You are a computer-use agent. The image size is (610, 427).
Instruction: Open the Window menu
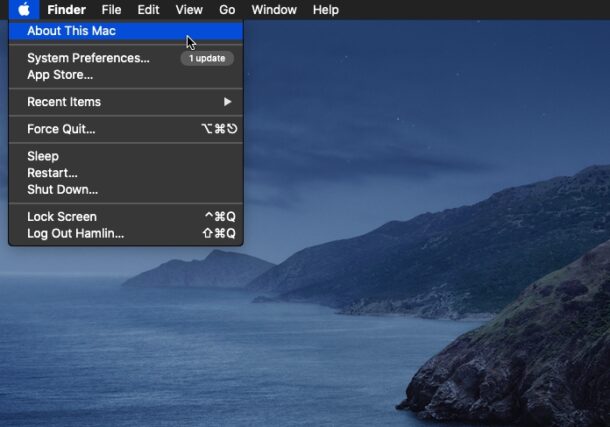pyautogui.click(x=274, y=10)
